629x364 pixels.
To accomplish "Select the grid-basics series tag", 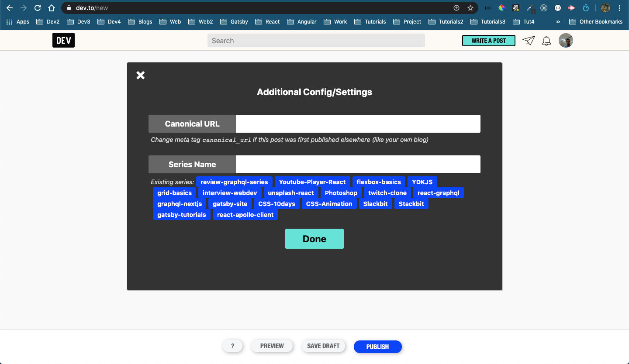I will coord(174,193).
